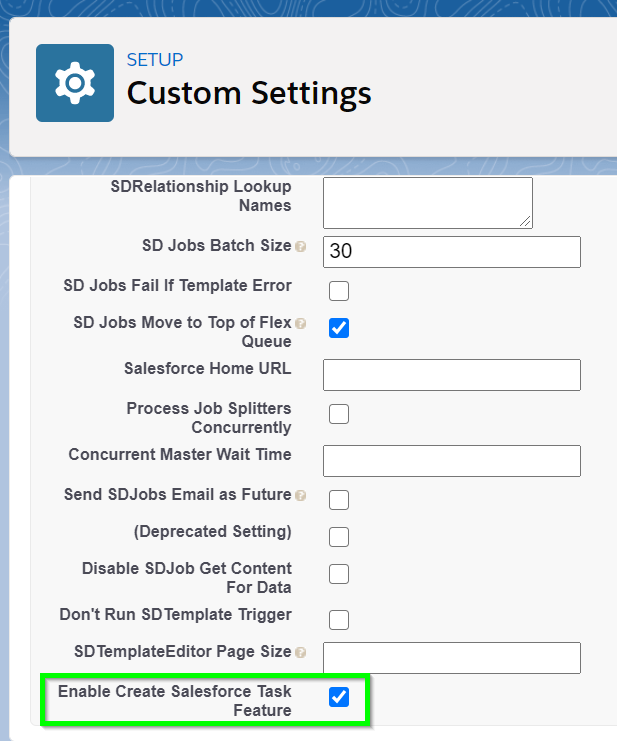Click the SD Jobs Batch Size field
The image size is (617, 741).
[x=452, y=252]
